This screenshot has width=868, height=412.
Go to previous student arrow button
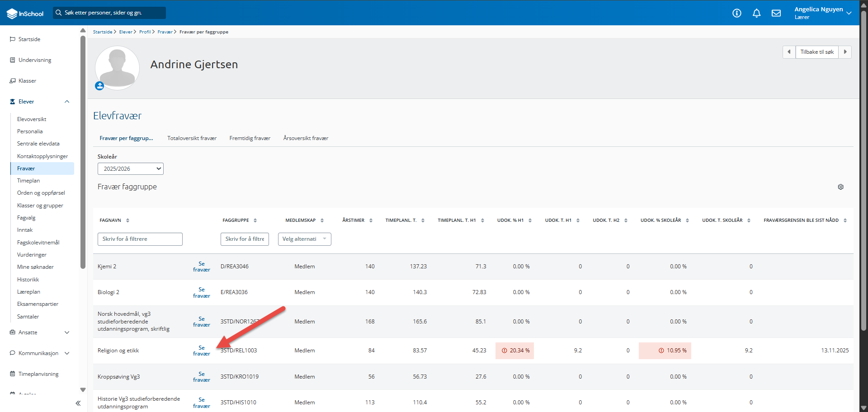pos(789,52)
